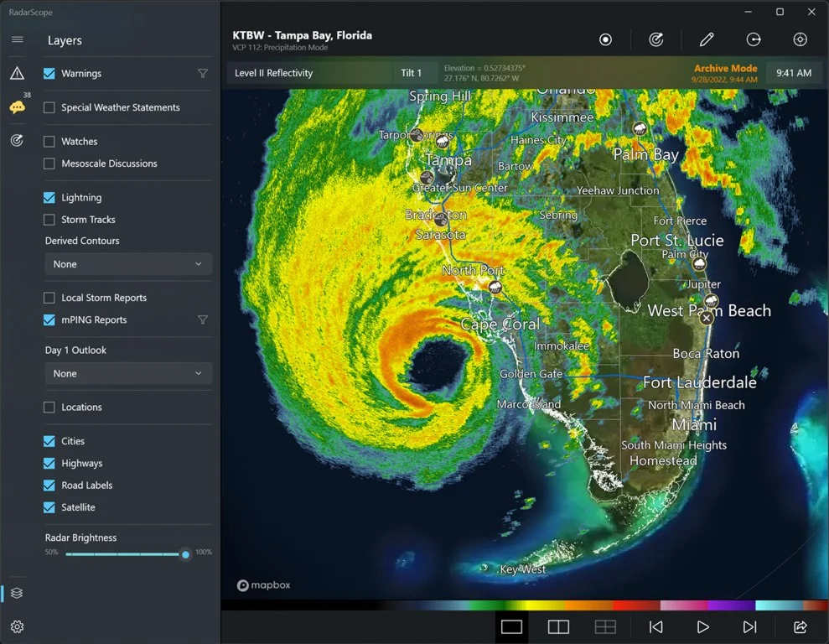Viewport: 829px width, 644px height.
Task: Filter Warnings with funnel icon
Action: coord(203,74)
